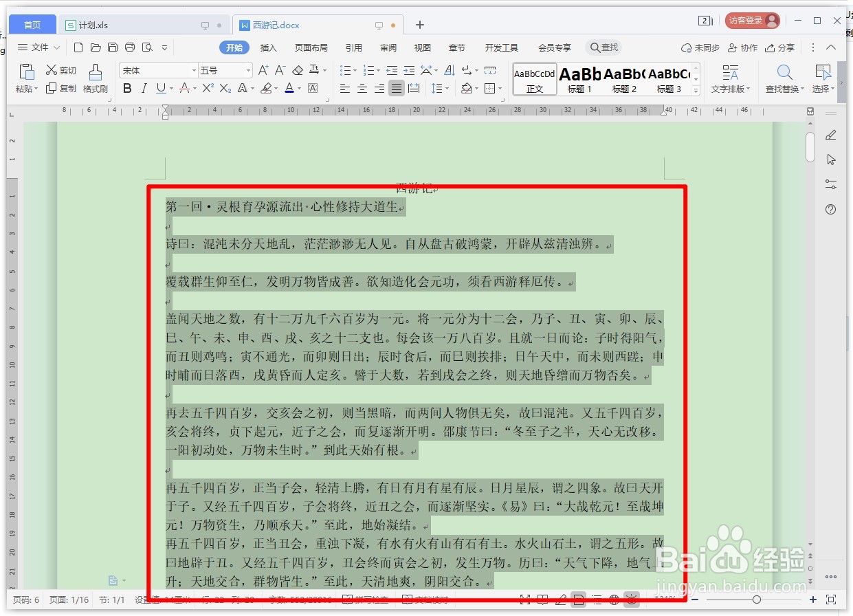Screen dimensions: 853x616
Task: Decrease font size with A- icon
Action: pos(280,70)
